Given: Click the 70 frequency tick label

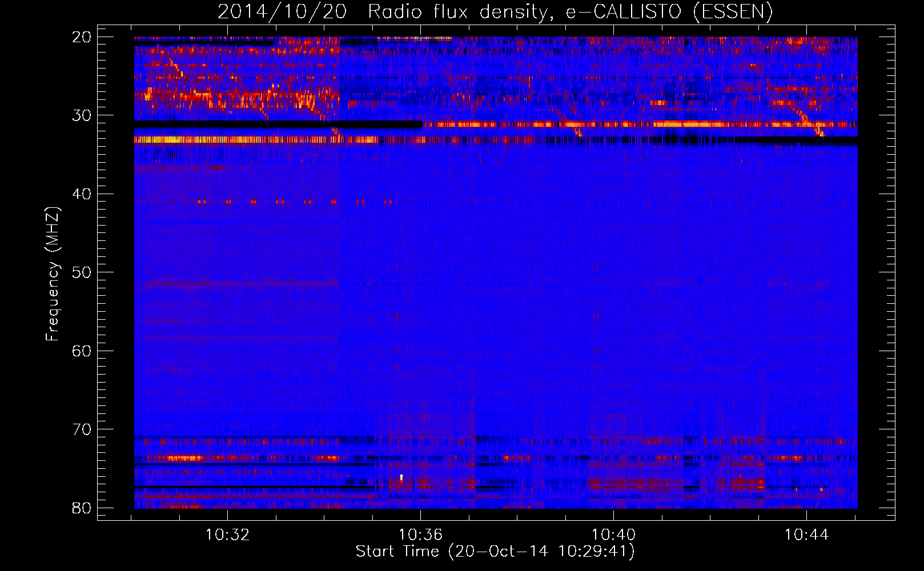Looking at the screenshot, I should (82, 429).
